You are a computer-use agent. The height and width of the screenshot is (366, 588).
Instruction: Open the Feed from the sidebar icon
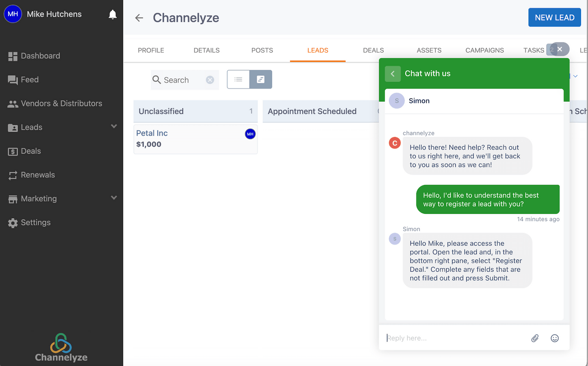coord(12,79)
